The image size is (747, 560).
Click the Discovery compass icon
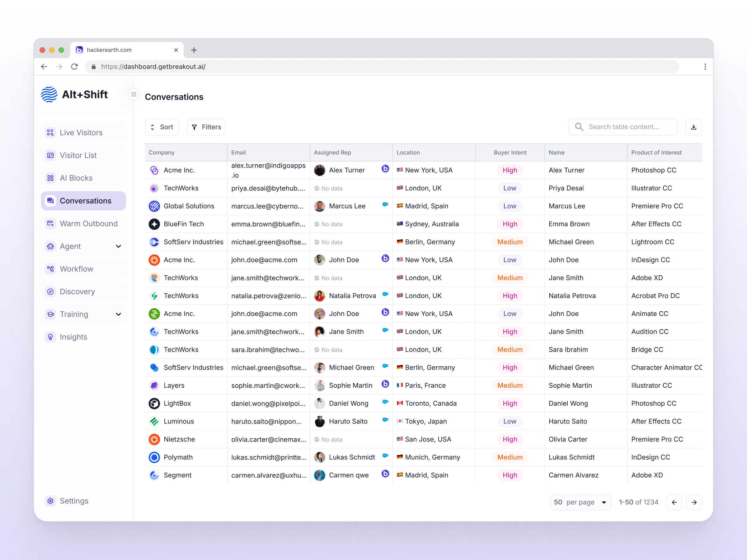(x=50, y=292)
